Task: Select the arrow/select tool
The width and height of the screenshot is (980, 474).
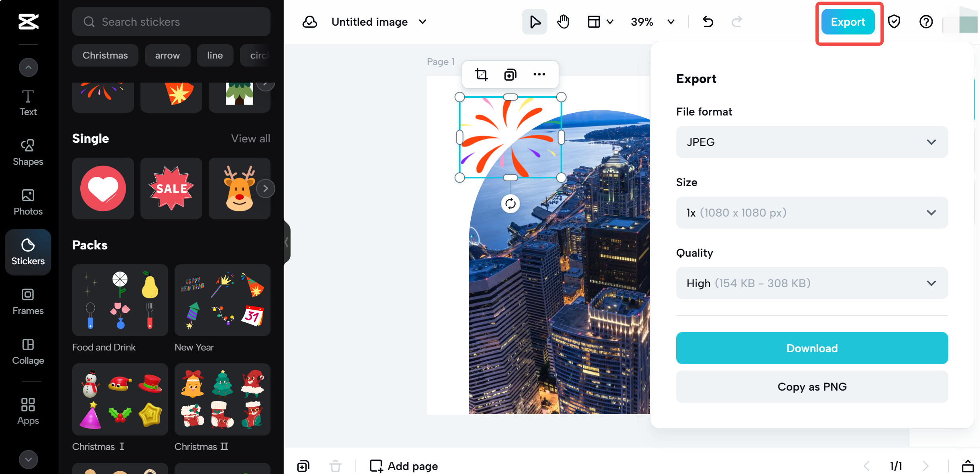Action: (535, 22)
